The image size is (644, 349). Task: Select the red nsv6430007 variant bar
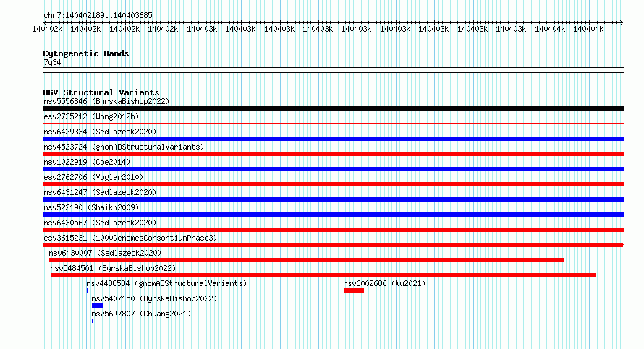tap(306, 260)
